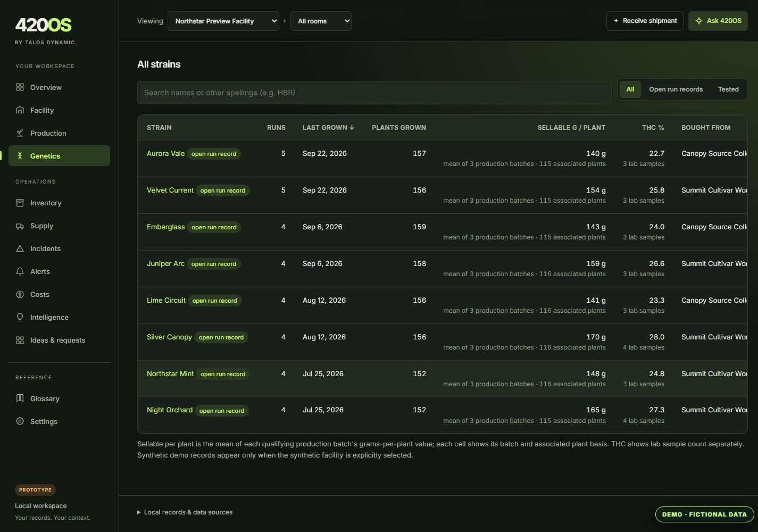The width and height of the screenshot is (758, 532).
Task: Open the Northstar Preview Facility dropdown
Action: point(223,21)
